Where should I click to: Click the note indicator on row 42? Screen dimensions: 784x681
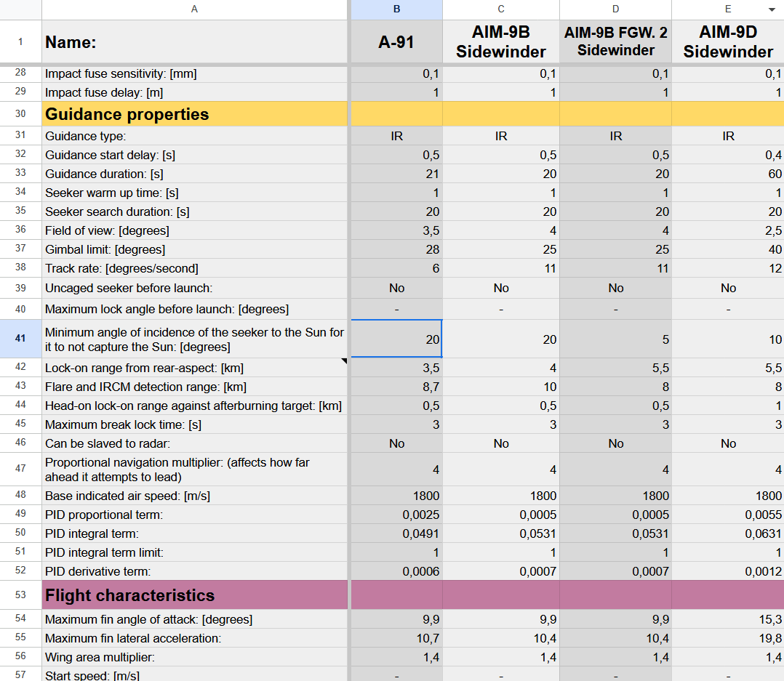(x=345, y=360)
